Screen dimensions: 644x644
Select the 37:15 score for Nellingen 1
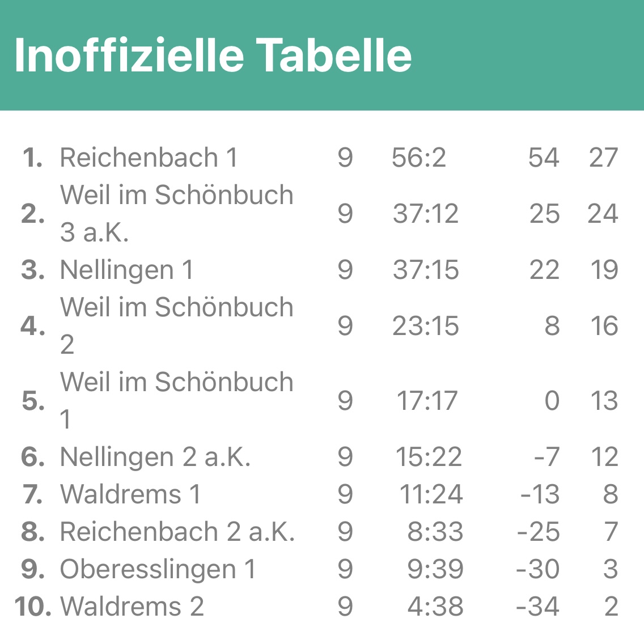[x=426, y=270]
